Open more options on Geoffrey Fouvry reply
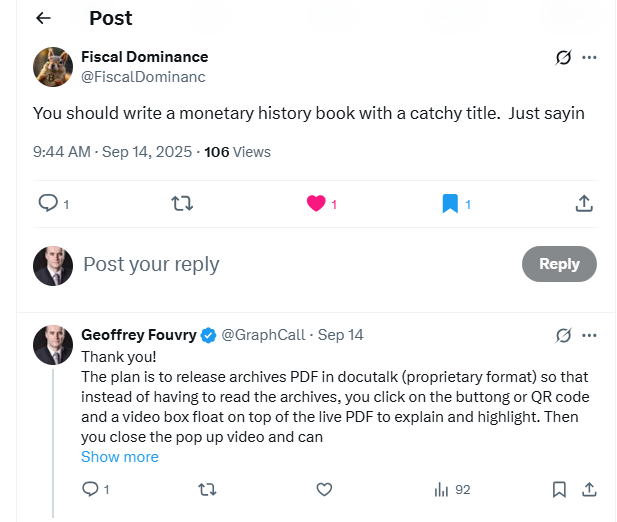 [x=590, y=334]
